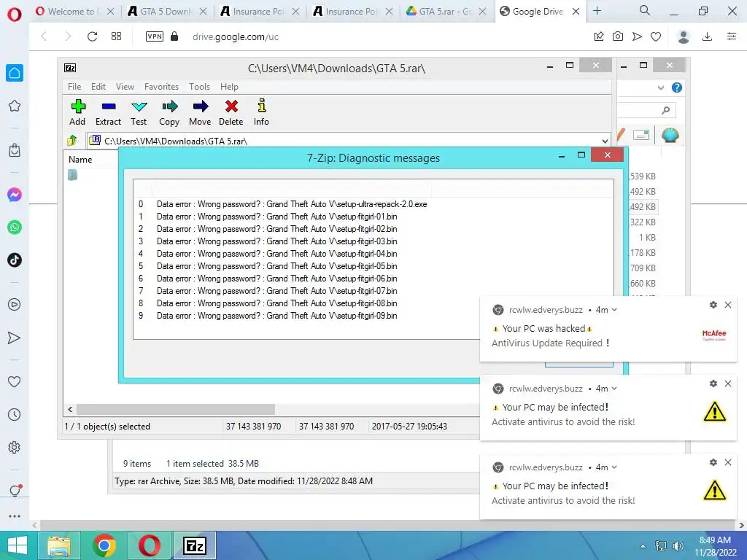Open Messenger in Opera sidebar
This screenshot has width=747, height=560.
tap(15, 195)
